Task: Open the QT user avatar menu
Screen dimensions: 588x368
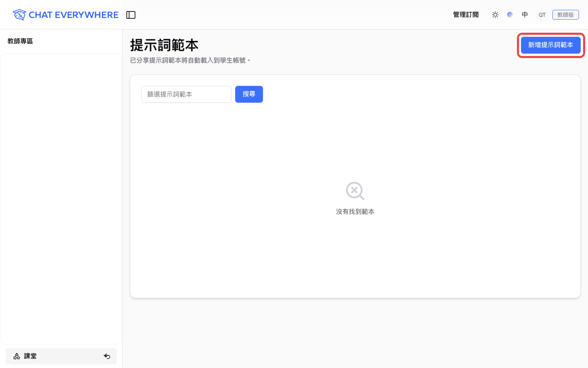Action: coord(542,15)
